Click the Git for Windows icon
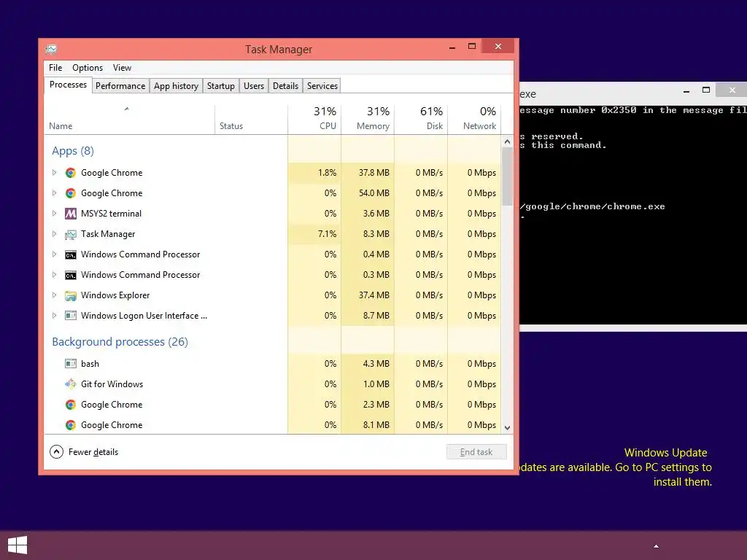This screenshot has height=560, width=747. tap(71, 384)
